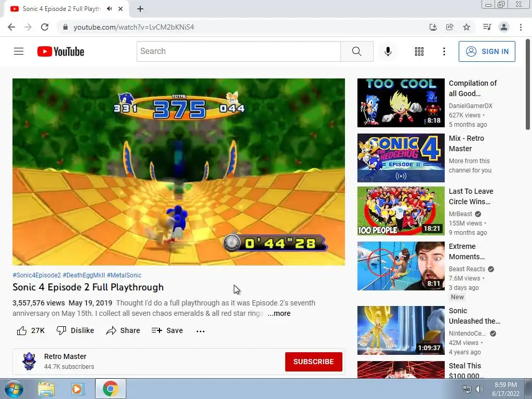The height and width of the screenshot is (399, 532).
Task: Share the video
Action: coord(123,330)
